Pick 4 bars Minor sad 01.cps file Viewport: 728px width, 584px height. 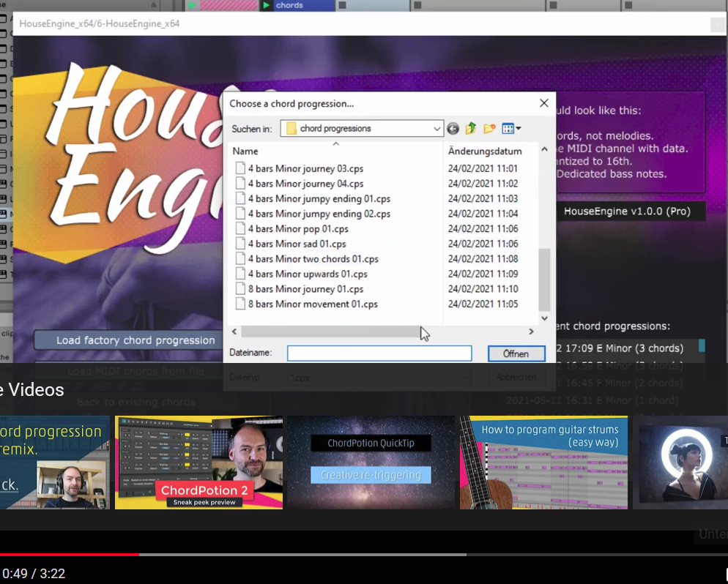pos(297,244)
